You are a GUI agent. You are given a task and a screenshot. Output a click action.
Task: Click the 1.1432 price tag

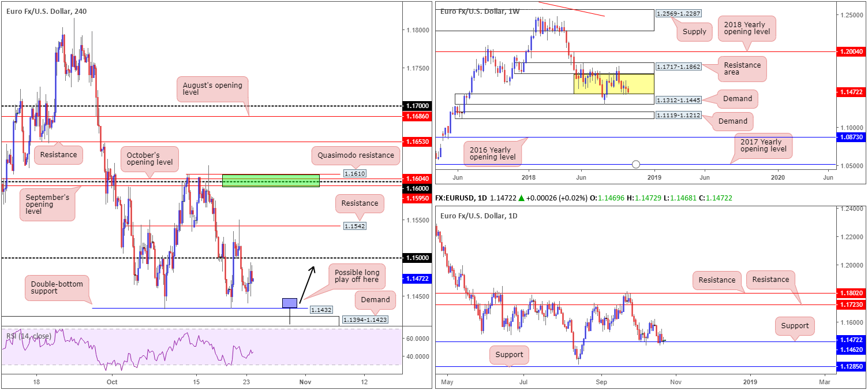tap(321, 310)
